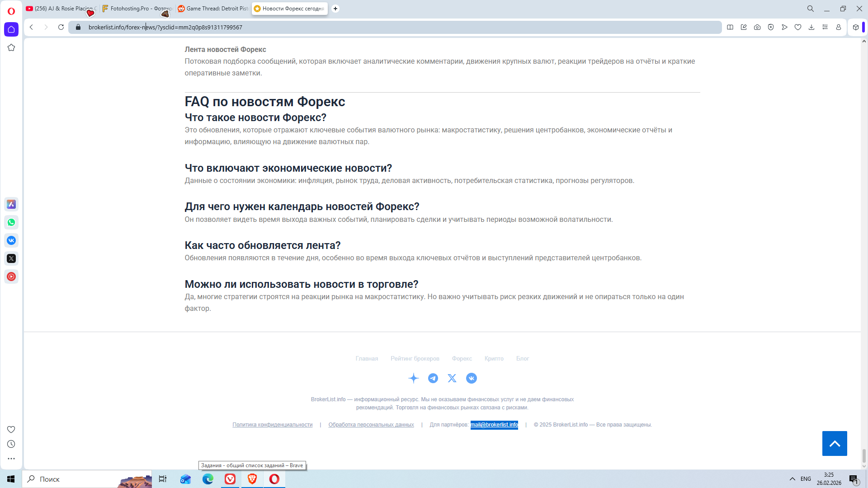Image resolution: width=868 pixels, height=488 pixels.
Task: Open the snapshot camera tool
Action: click(x=757, y=27)
